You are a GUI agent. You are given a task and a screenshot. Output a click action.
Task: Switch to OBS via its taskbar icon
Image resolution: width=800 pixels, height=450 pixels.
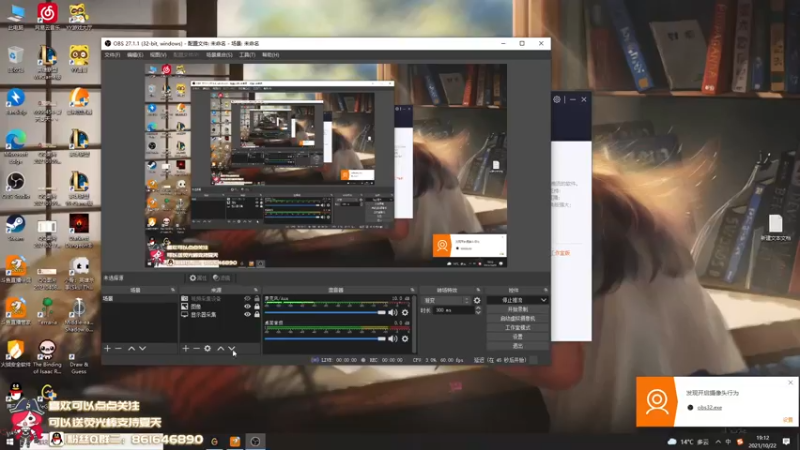tap(255, 441)
